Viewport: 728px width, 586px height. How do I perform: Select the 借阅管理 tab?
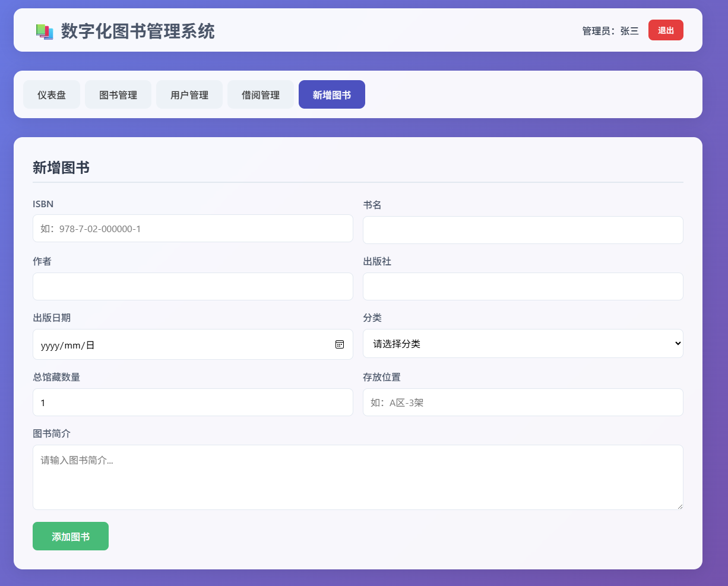[261, 94]
